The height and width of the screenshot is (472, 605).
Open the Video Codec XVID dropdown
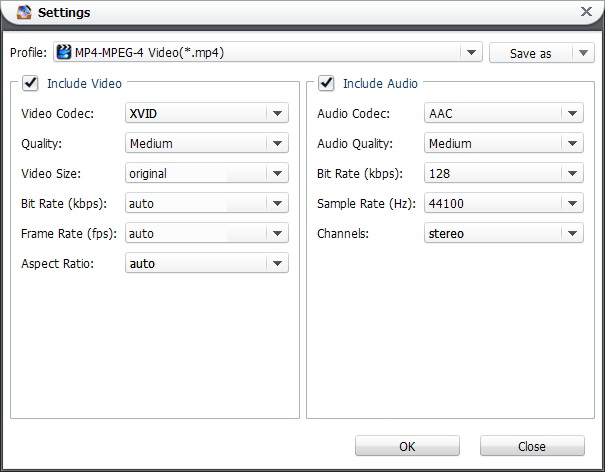coord(207,113)
